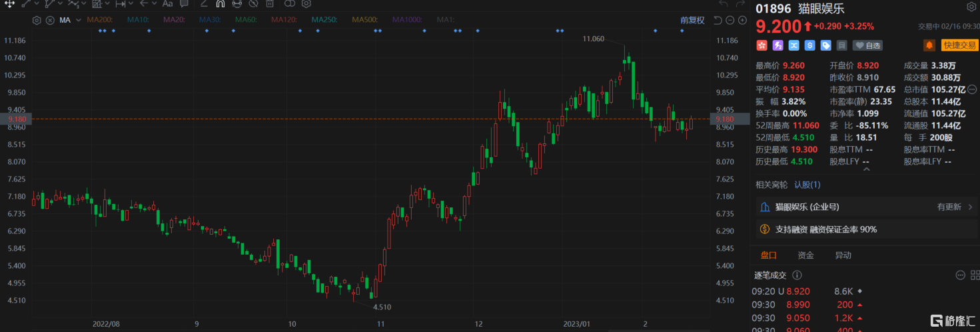Image resolution: width=980 pixels, height=332 pixels.
Task: Switch to the 异动 tab
Action: click(x=843, y=255)
